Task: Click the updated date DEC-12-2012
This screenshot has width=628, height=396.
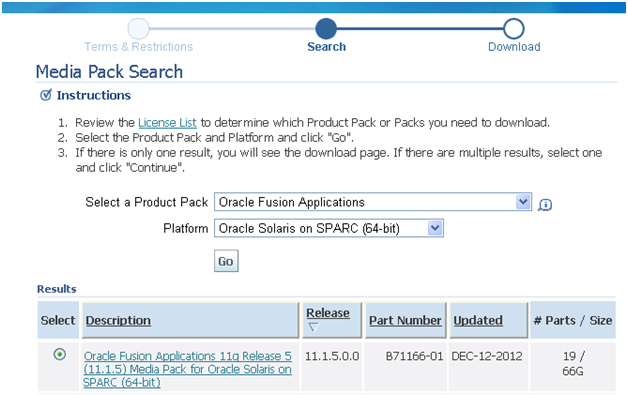Action: click(487, 356)
